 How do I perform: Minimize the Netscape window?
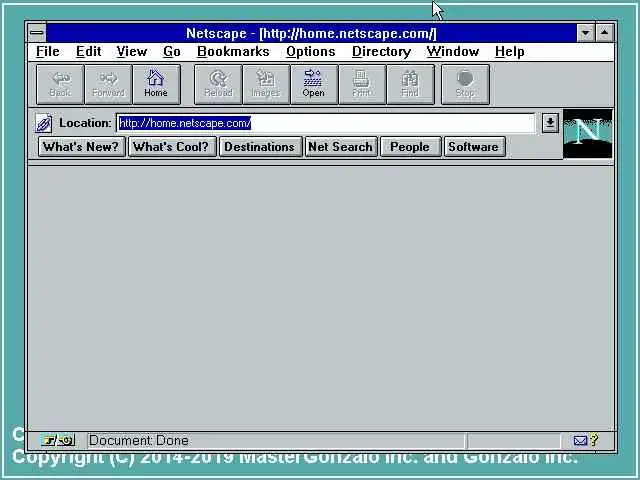point(585,33)
